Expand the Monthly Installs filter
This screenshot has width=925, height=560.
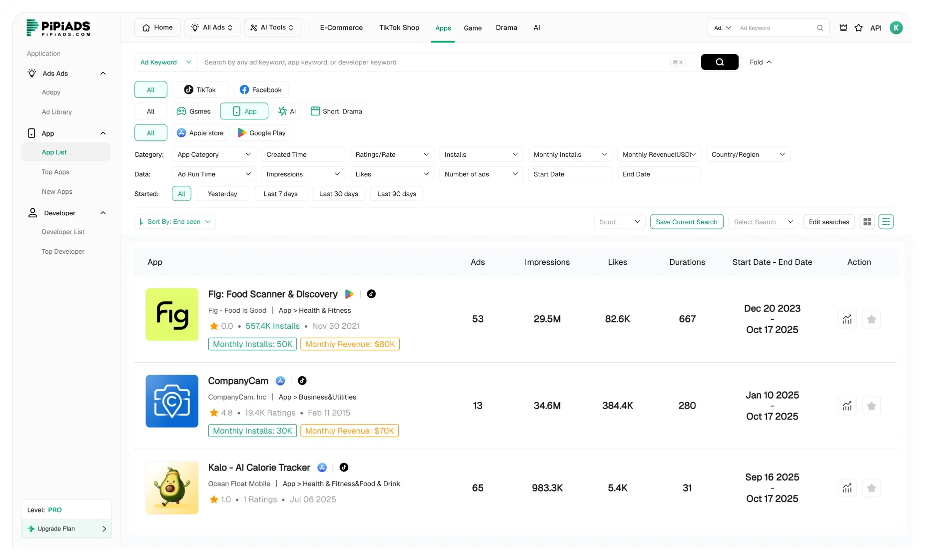569,154
